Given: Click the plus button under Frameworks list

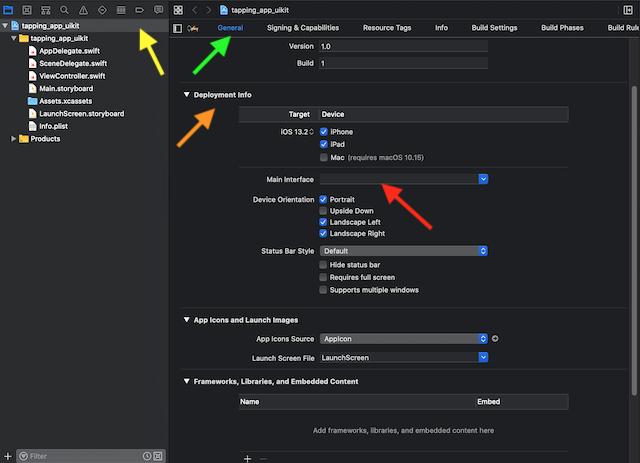Looking at the screenshot, I should 247,459.
